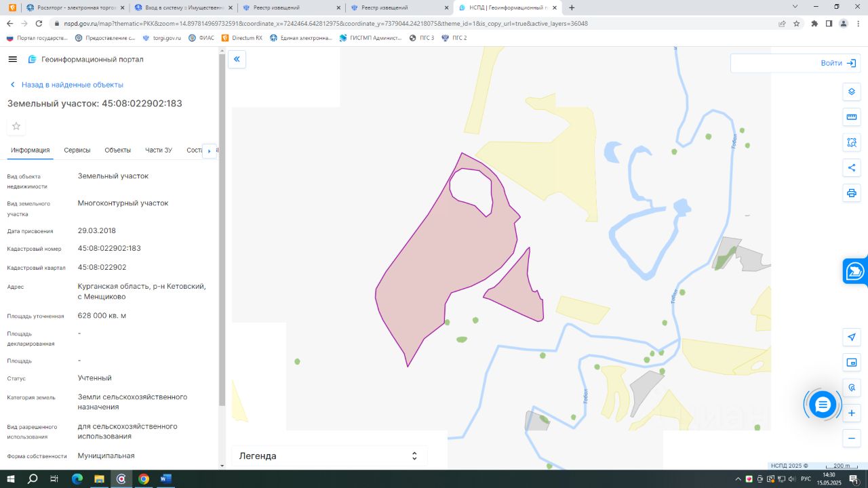Select the ruler measurement tool

(x=852, y=117)
